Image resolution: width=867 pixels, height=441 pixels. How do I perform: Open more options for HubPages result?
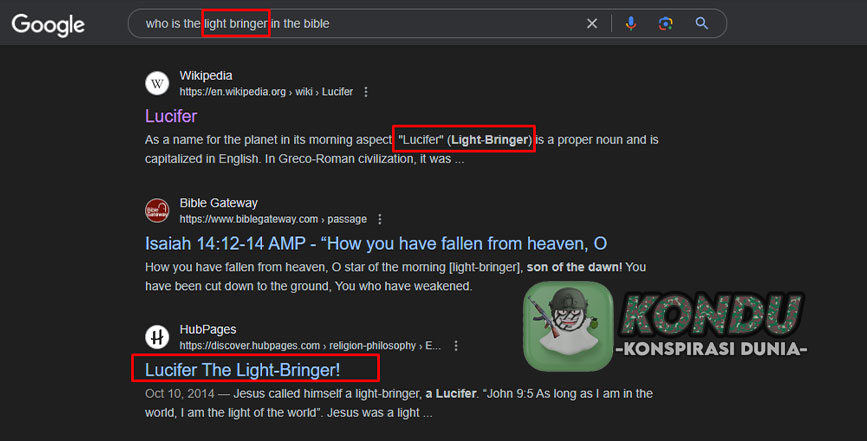point(456,345)
